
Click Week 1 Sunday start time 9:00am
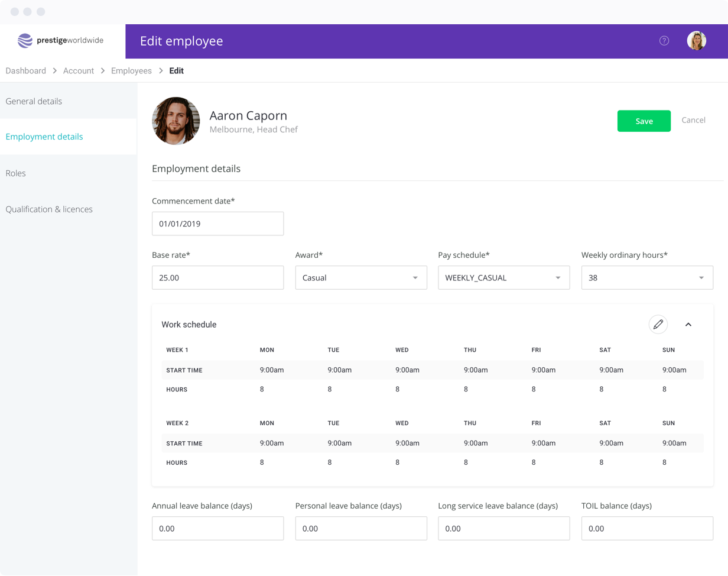coord(674,370)
